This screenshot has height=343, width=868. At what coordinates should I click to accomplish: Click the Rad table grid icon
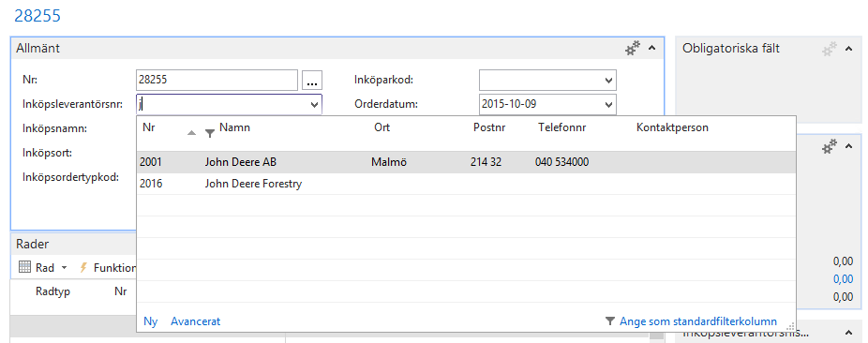pyautogui.click(x=24, y=267)
